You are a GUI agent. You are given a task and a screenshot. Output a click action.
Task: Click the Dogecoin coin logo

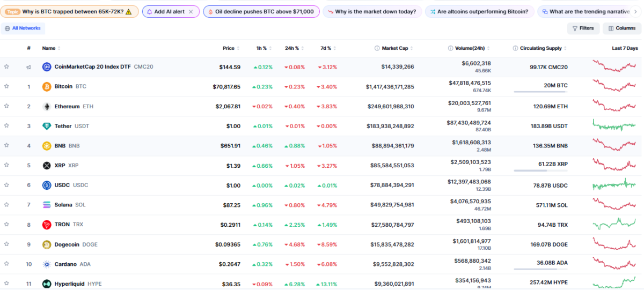pyautogui.click(x=47, y=244)
